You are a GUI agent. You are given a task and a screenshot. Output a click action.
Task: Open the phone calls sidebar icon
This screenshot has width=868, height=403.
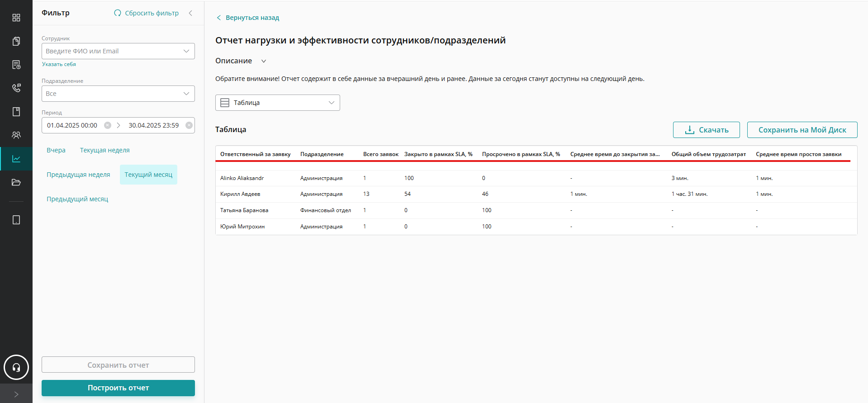tap(16, 88)
